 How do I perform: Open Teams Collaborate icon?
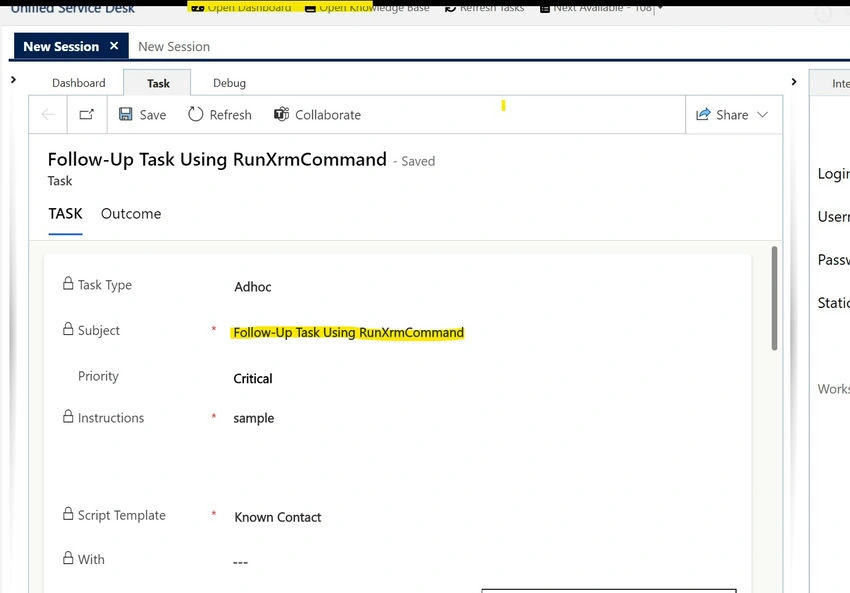tap(281, 114)
